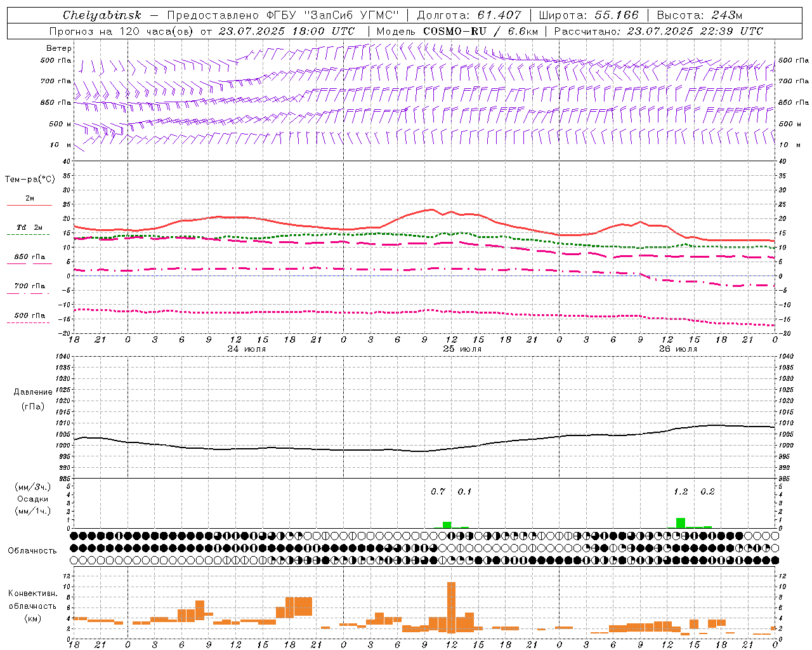Click the 'Прогноз на 120 часа(ов)' forecast header
This screenshot has width=812, height=650.
point(122,31)
